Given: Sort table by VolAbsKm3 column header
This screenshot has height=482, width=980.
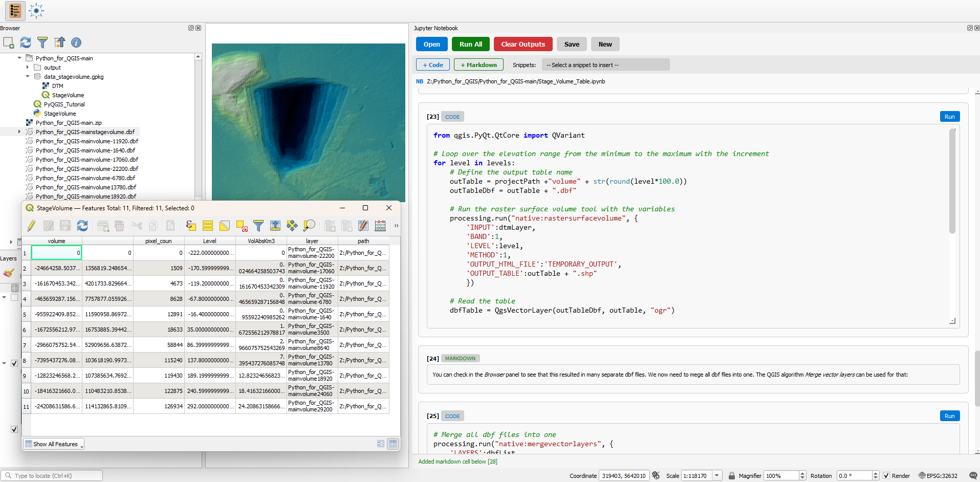Looking at the screenshot, I should click(261, 241).
